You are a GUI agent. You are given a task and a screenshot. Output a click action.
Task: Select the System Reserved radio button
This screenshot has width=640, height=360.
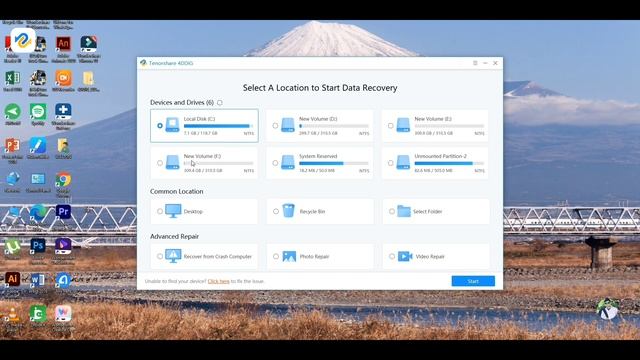pos(276,163)
